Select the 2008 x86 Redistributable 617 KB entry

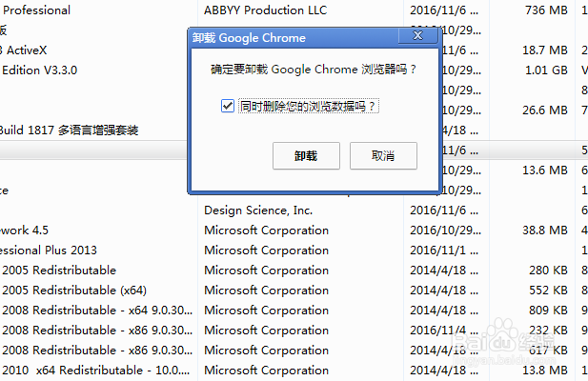(x=95, y=350)
